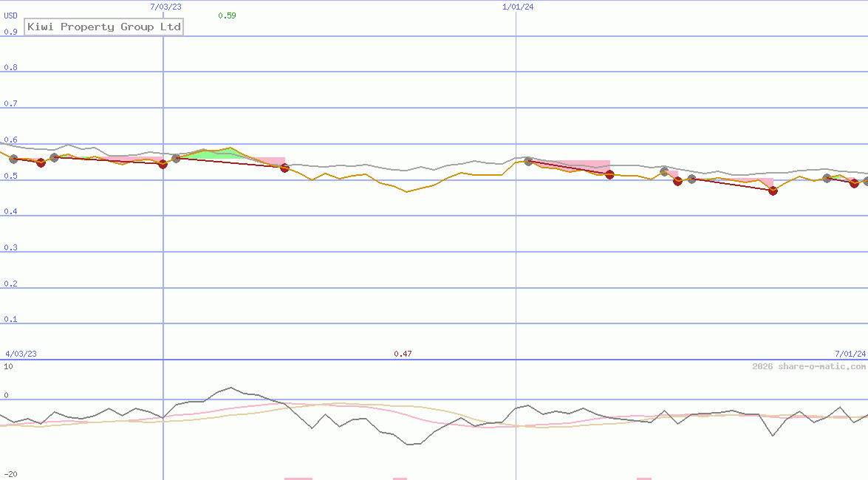Click the red 0.47 low price label
Viewport: 868px width, 480px height.
point(403,354)
